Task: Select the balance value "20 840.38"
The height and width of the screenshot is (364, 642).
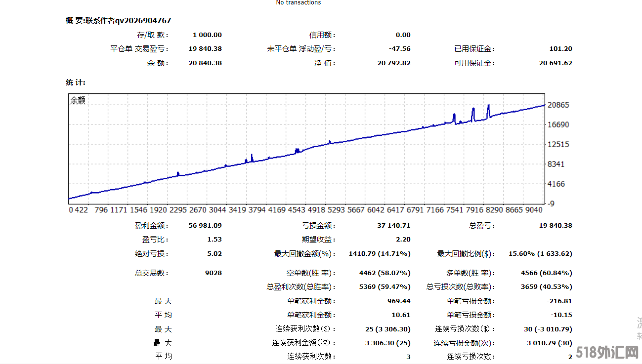Action: (205, 63)
